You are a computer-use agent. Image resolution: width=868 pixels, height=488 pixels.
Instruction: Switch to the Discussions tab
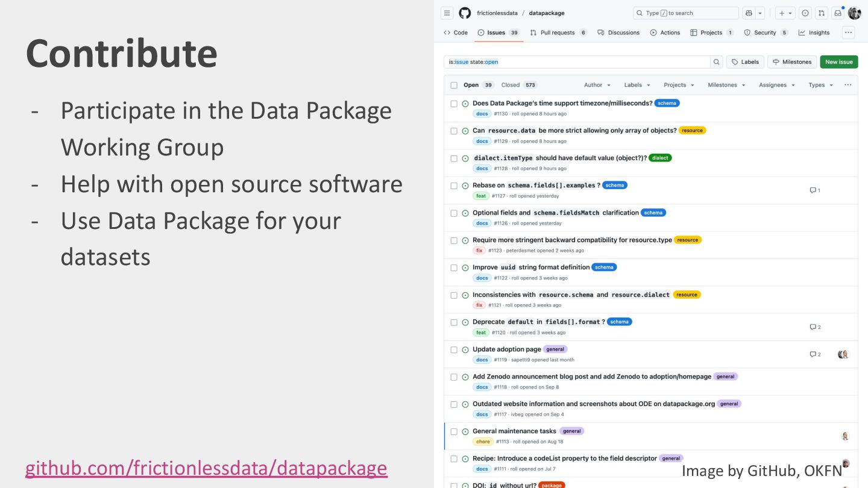coord(618,33)
